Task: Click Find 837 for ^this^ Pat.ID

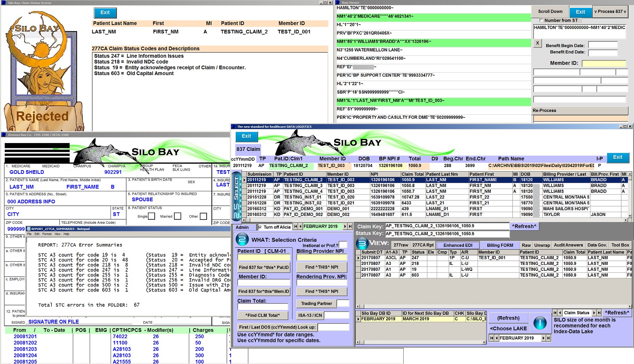Action: (264, 267)
